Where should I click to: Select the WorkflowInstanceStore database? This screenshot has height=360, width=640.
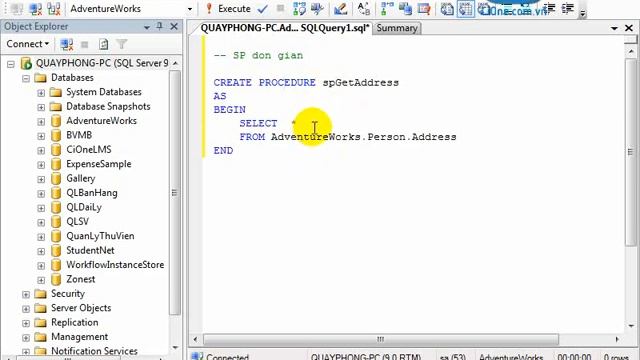tap(115, 265)
